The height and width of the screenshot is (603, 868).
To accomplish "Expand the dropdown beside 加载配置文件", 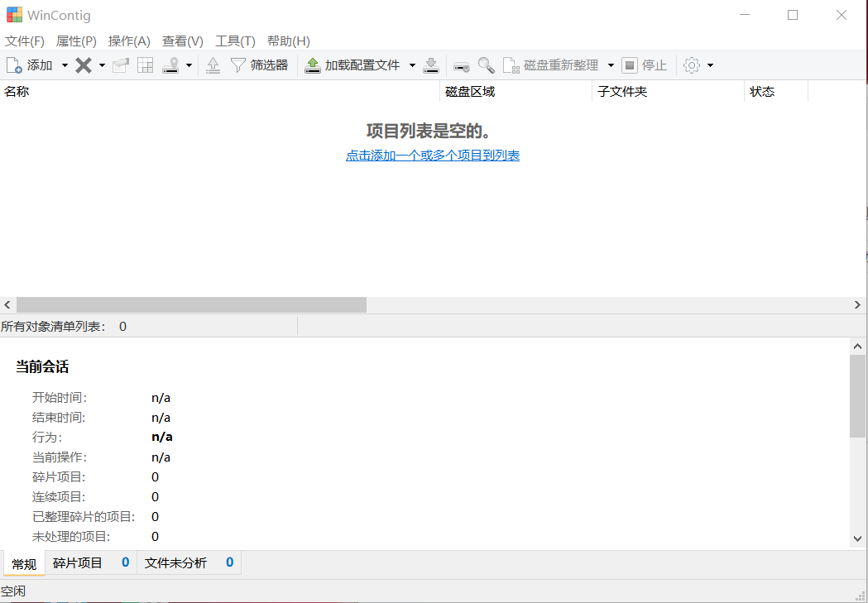I will [x=412, y=65].
